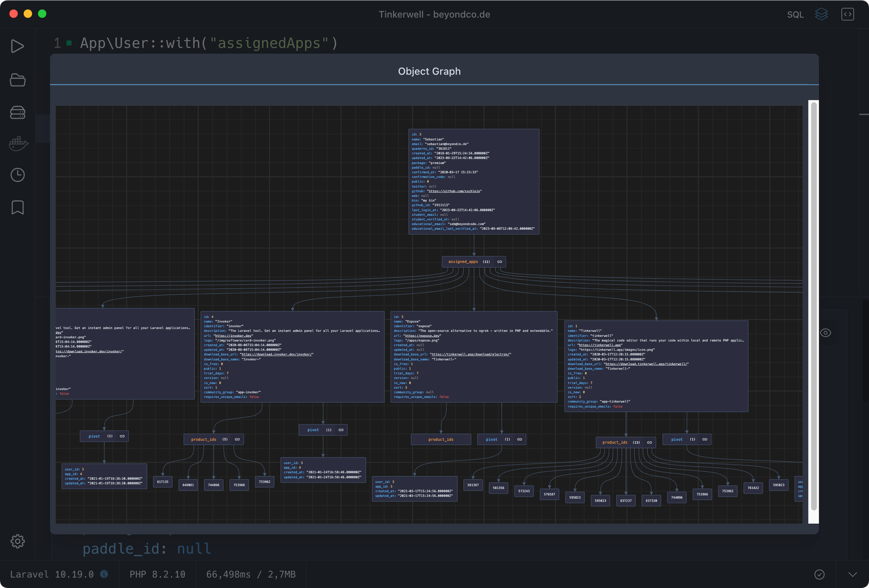
Task: Click the Tinkerwell app node card
Action: pyautogui.click(x=656, y=366)
